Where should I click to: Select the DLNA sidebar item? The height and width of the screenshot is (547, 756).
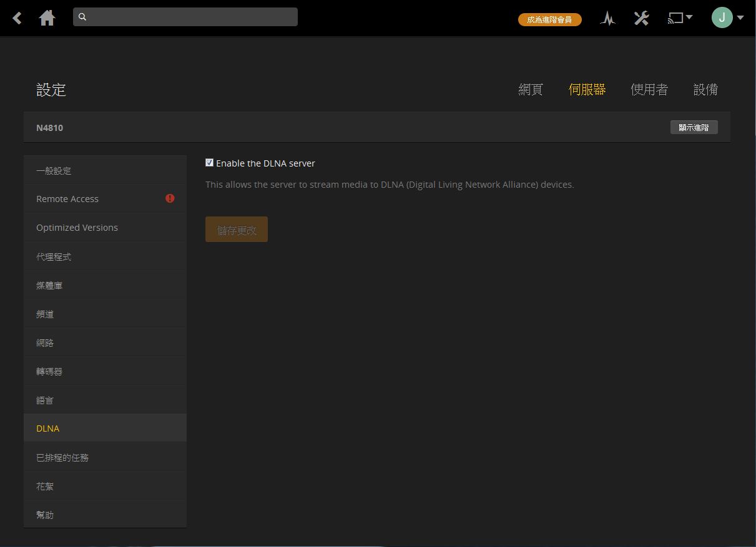coord(105,428)
